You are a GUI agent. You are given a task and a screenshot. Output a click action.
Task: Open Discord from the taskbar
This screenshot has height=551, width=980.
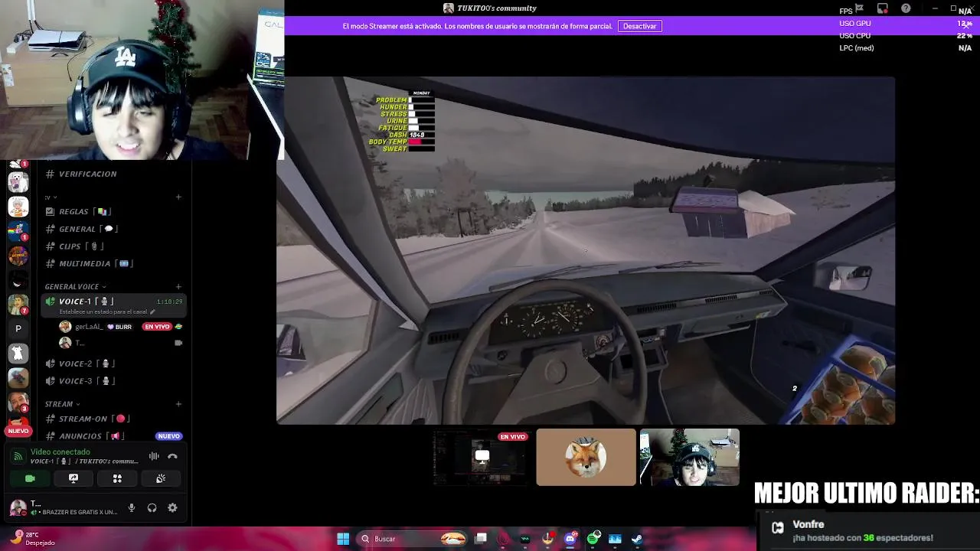pyautogui.click(x=570, y=539)
